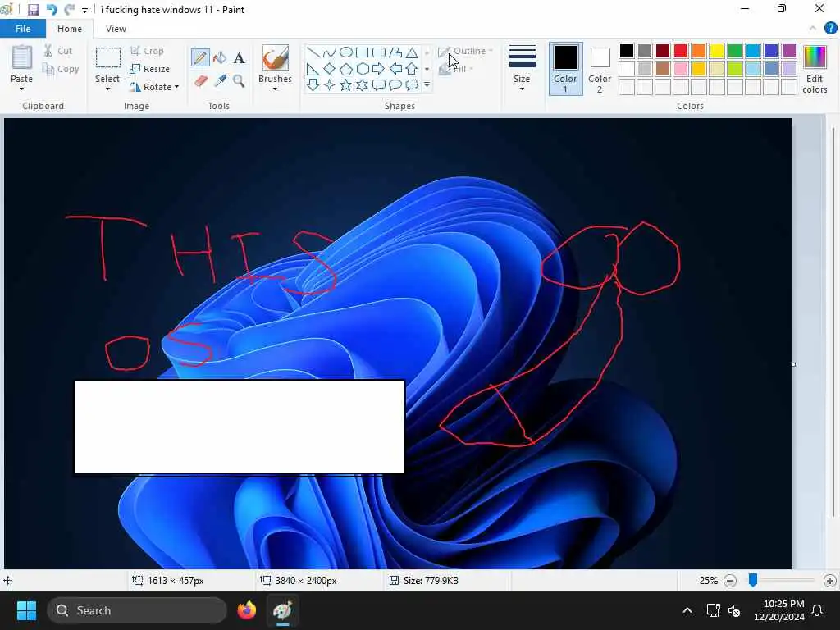Select the Pencil tool
The height and width of the screenshot is (630, 840).
pos(200,58)
